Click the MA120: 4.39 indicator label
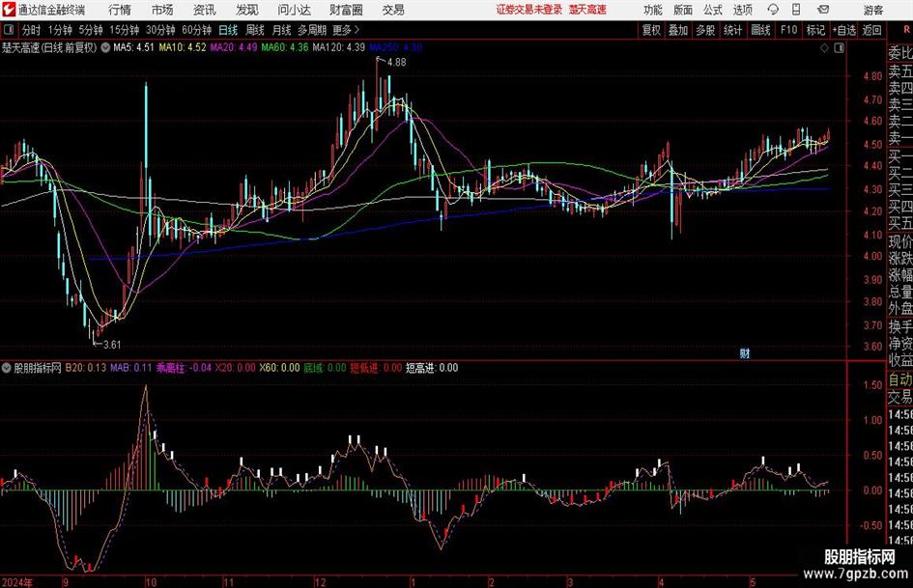The height and width of the screenshot is (588, 913). (x=339, y=47)
